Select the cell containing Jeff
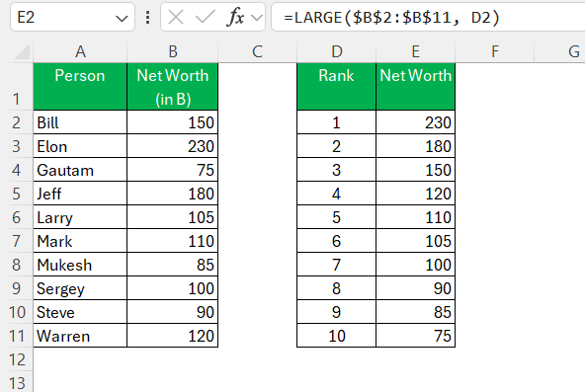The image size is (585, 392). click(80, 194)
